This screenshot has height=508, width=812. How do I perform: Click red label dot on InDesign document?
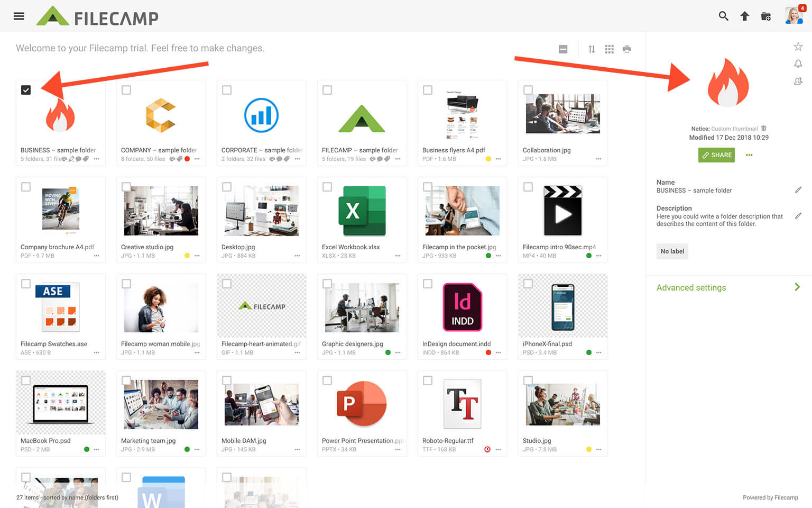(488, 352)
